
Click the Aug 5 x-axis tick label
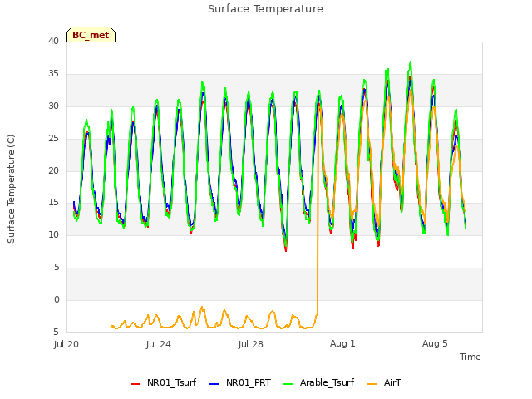coord(435,343)
